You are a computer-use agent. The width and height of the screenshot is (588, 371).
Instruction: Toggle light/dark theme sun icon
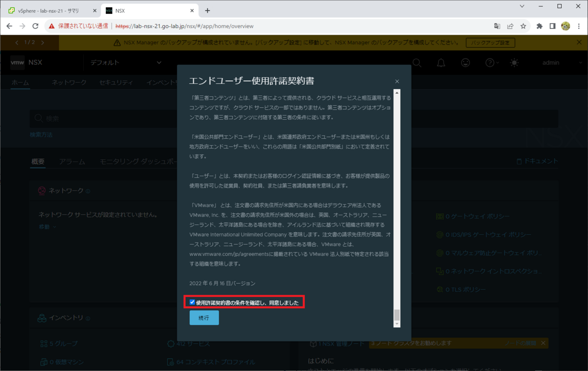click(x=514, y=63)
